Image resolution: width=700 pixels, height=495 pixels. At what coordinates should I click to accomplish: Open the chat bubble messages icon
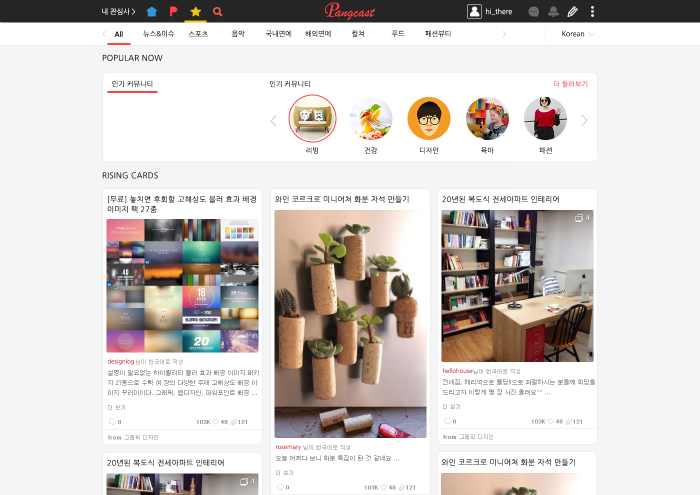click(x=533, y=12)
